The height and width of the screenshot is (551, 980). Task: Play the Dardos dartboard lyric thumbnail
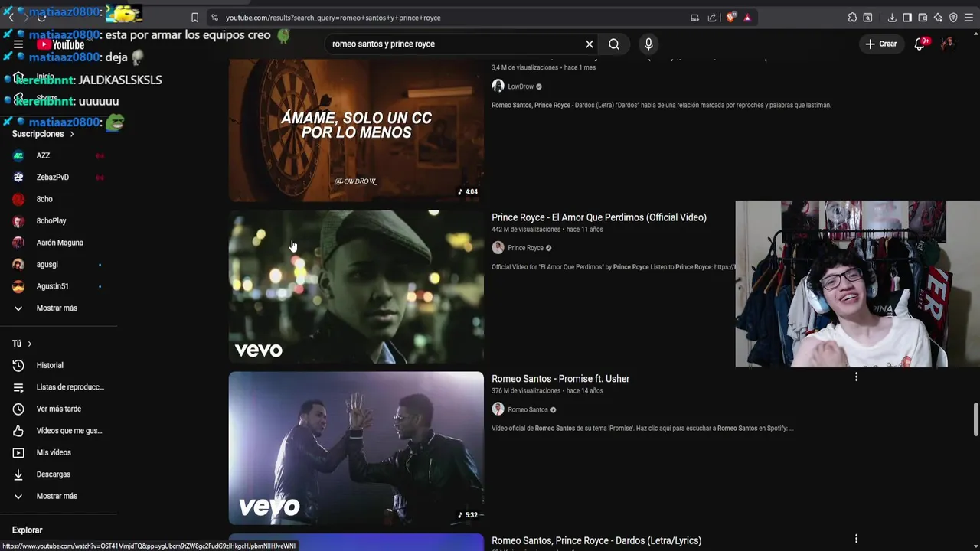pyautogui.click(x=356, y=130)
